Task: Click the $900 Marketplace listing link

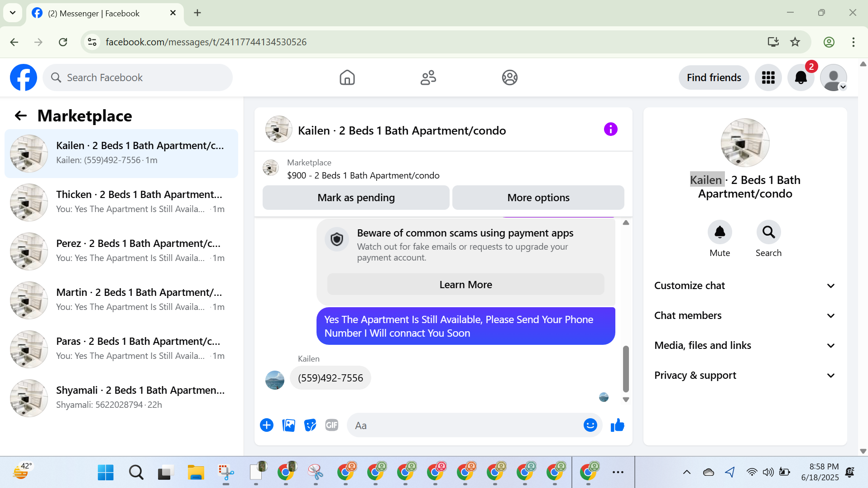Action: click(x=363, y=175)
